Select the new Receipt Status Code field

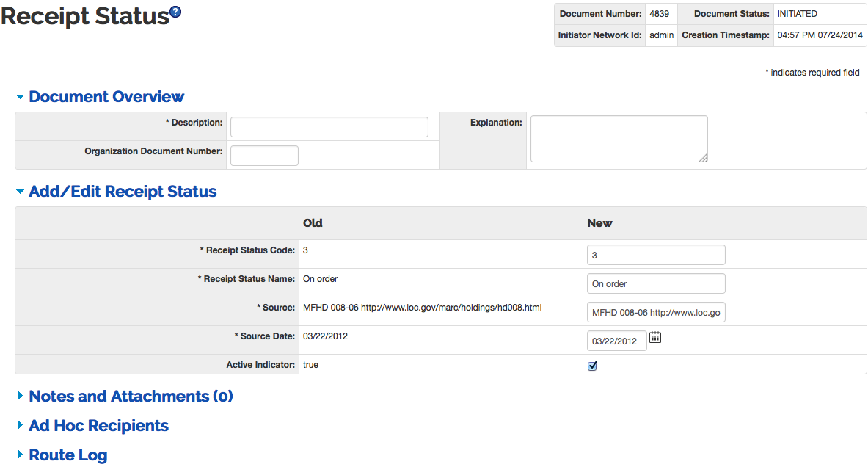(x=655, y=255)
